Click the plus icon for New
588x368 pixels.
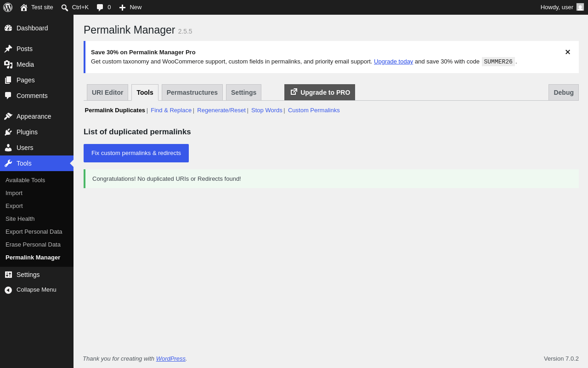(x=122, y=7)
